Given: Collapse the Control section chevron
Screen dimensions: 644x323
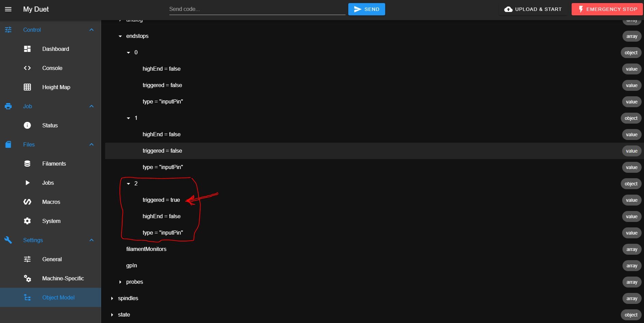Looking at the screenshot, I should pyautogui.click(x=92, y=30).
